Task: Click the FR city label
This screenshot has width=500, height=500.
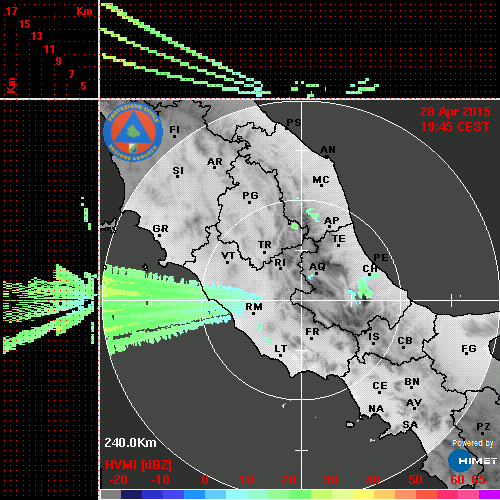Action: [312, 332]
